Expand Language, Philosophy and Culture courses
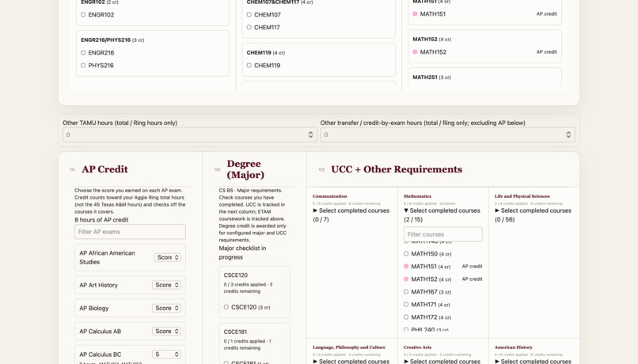The width and height of the screenshot is (638, 364). [351, 361]
